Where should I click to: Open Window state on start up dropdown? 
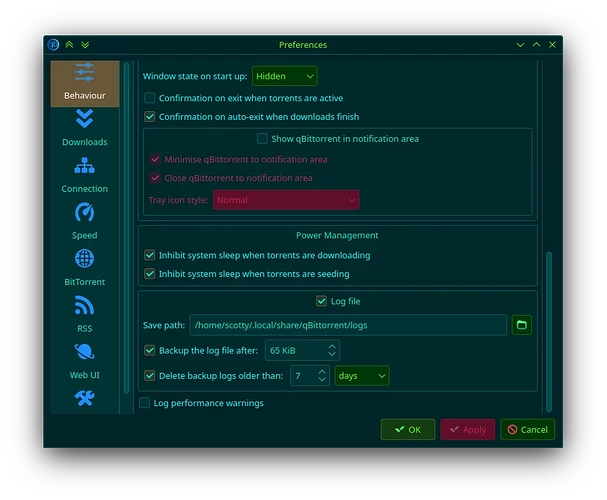point(285,76)
